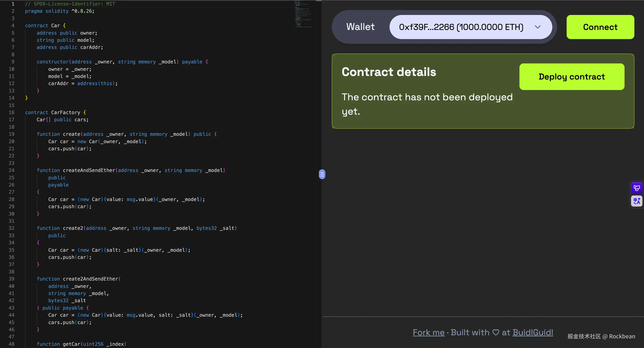The image size is (644, 348).
Task: Click the heart icon in footer
Action: 496,332
